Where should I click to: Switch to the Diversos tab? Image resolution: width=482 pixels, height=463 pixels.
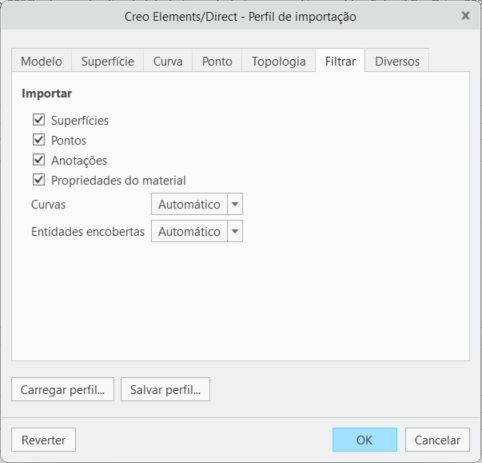point(397,61)
